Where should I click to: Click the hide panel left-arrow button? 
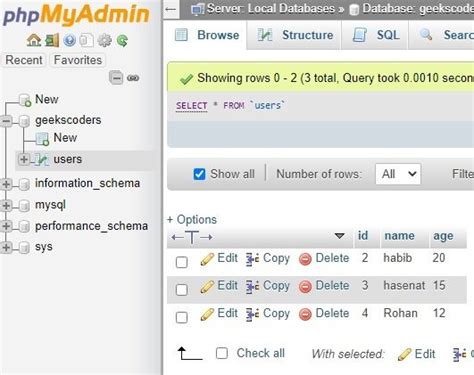pos(171,9)
